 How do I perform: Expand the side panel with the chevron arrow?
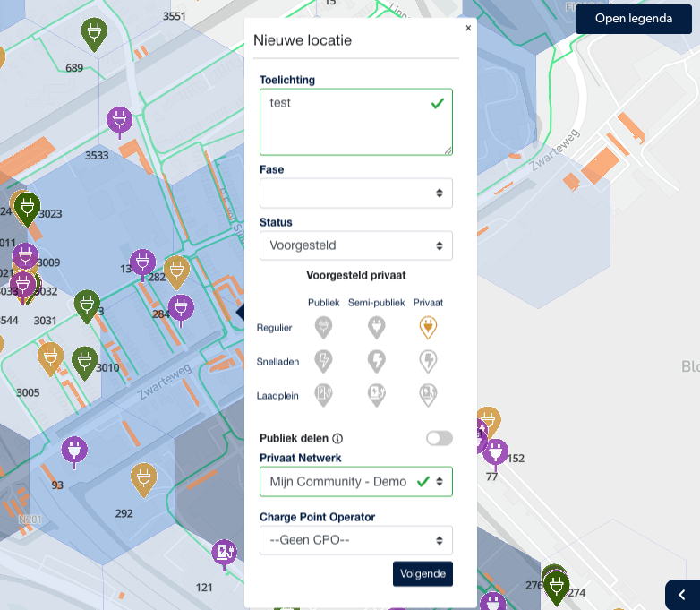click(682, 594)
